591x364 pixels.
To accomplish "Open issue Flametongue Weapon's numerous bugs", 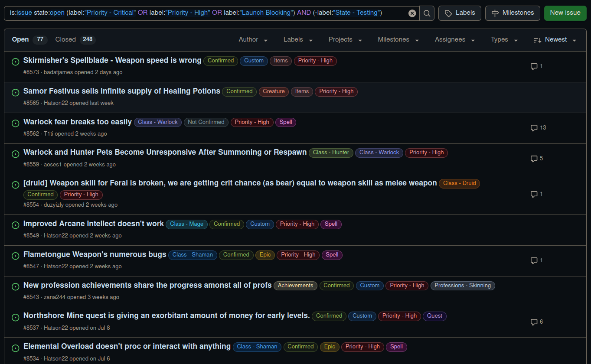I will coord(95,254).
